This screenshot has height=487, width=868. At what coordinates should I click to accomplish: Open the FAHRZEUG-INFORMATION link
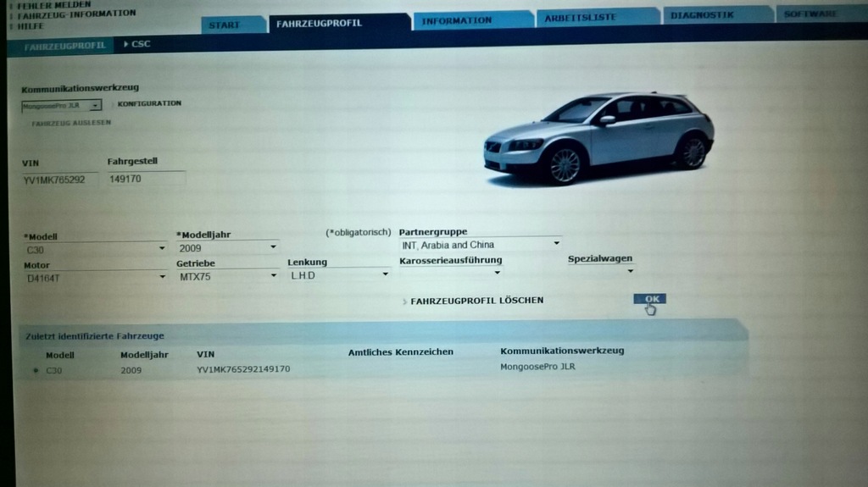(x=76, y=14)
